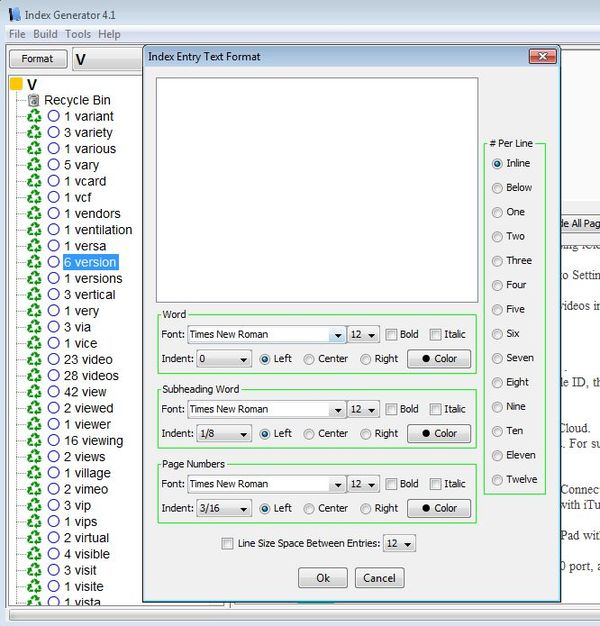Open Page Numbers font size dropdown

(x=363, y=484)
